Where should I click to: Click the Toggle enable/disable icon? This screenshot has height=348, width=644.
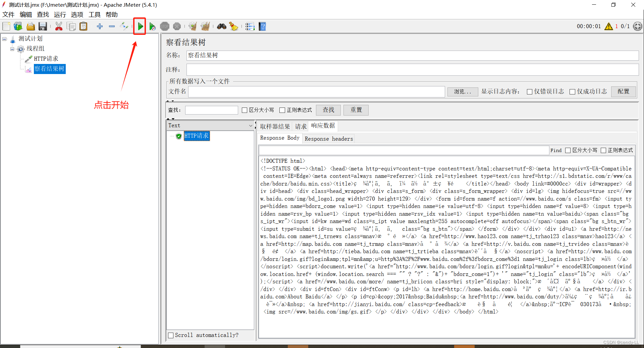point(124,26)
